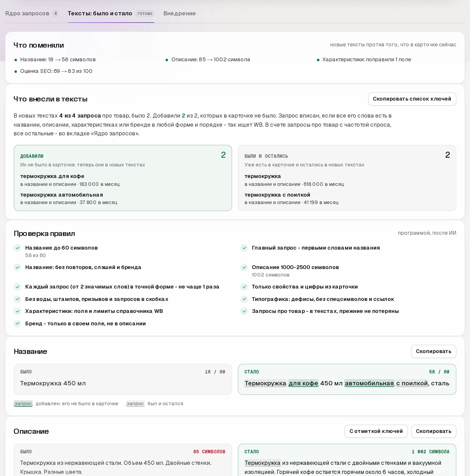Click the ДОБАВИЛИ card heading
The width and height of the screenshot is (470, 476).
point(32,156)
